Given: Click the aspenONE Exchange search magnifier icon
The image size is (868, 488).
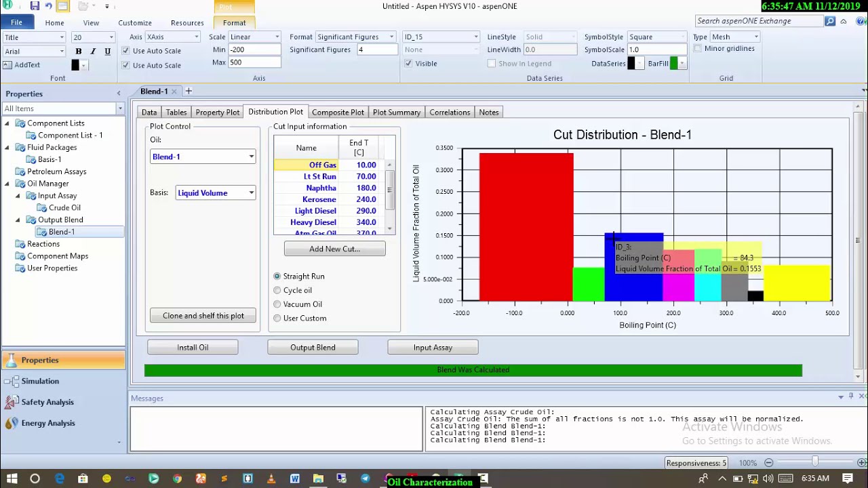Looking at the screenshot, I should pos(830,21).
